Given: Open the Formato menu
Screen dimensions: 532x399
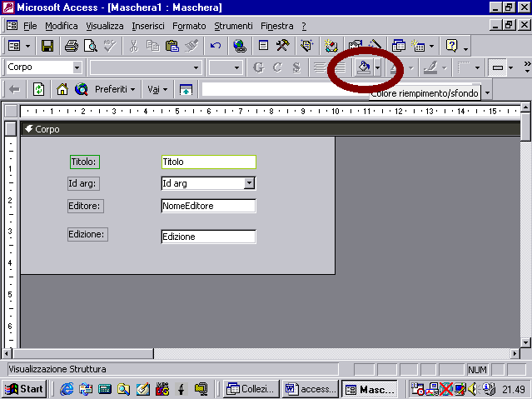Looking at the screenshot, I should click(x=189, y=26).
